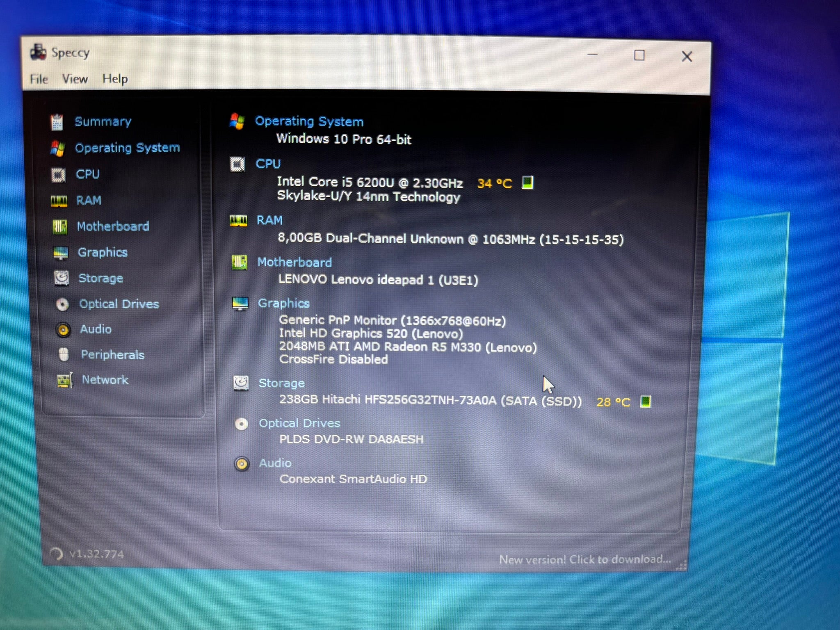Click the Storage drive icon in sidebar
The image size is (840, 630).
pyautogui.click(x=62, y=278)
